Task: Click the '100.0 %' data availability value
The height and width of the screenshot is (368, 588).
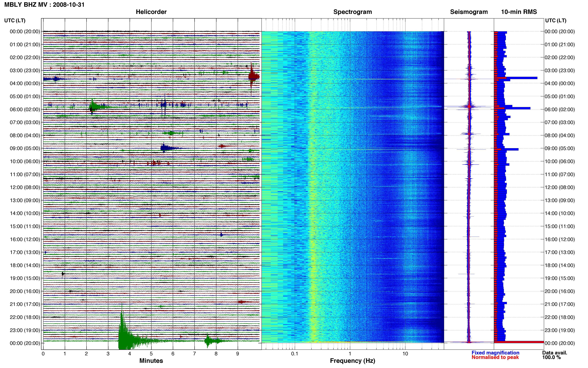Action: point(551,357)
